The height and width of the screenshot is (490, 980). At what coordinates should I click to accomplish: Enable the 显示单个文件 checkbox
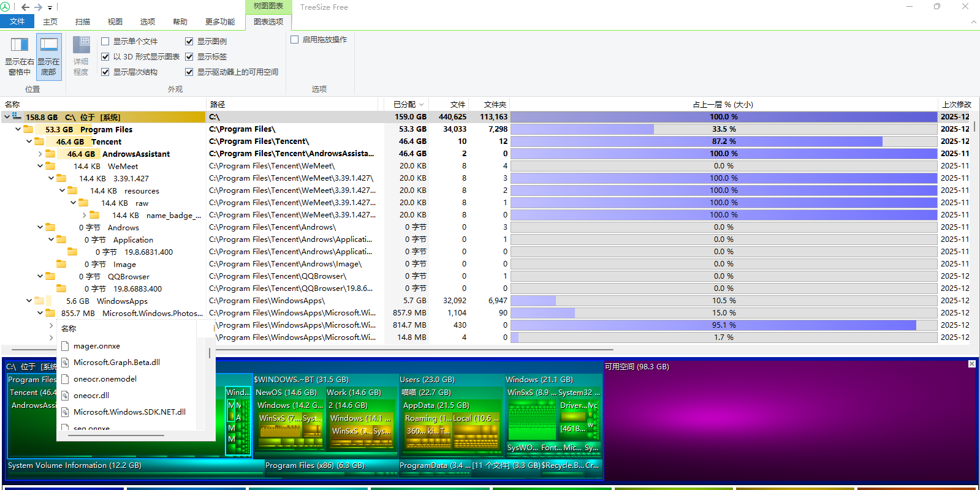(105, 42)
